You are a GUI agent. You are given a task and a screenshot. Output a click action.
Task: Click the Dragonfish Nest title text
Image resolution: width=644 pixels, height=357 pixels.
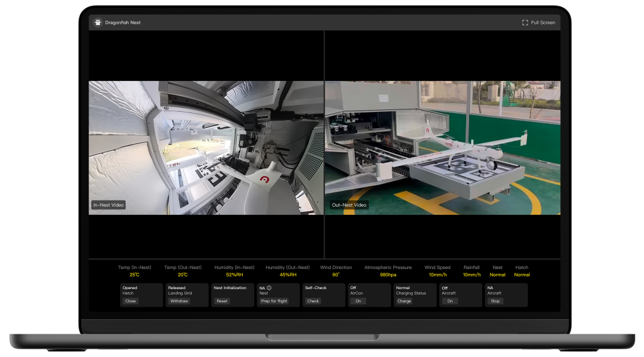pos(123,23)
